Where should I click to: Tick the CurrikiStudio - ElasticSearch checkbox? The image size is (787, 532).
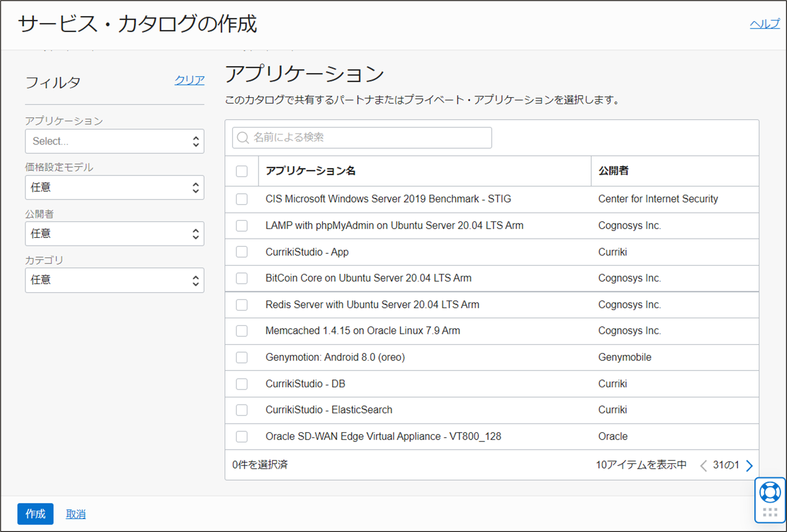click(x=242, y=410)
